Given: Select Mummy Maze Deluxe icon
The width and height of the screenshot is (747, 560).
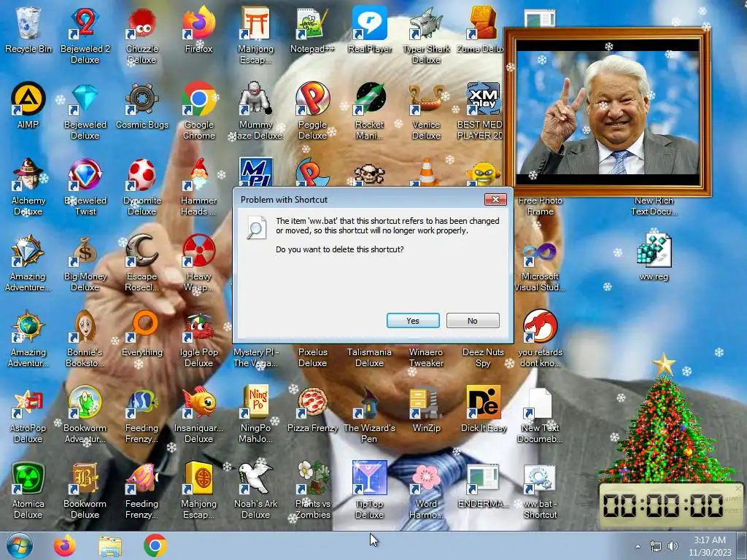Looking at the screenshot, I should pyautogui.click(x=256, y=111).
